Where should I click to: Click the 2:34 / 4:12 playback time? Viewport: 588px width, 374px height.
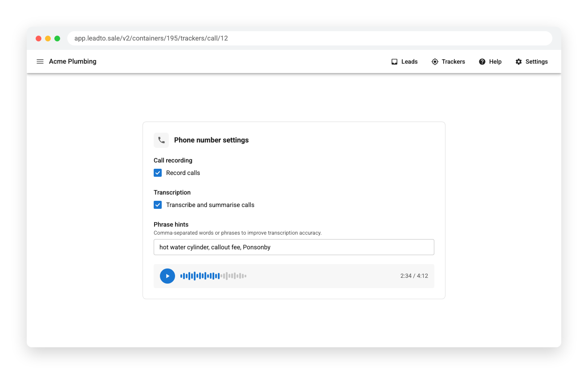tap(414, 276)
